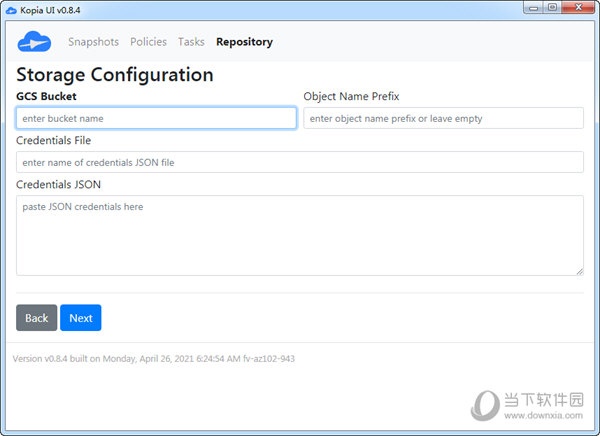Click the "Object Name Prefix" label
Viewport: 600px width, 436px height.
pyautogui.click(x=351, y=96)
